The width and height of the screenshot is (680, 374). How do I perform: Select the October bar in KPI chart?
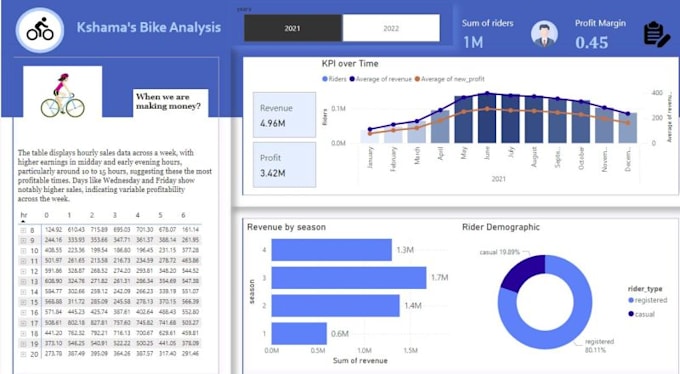(581, 122)
